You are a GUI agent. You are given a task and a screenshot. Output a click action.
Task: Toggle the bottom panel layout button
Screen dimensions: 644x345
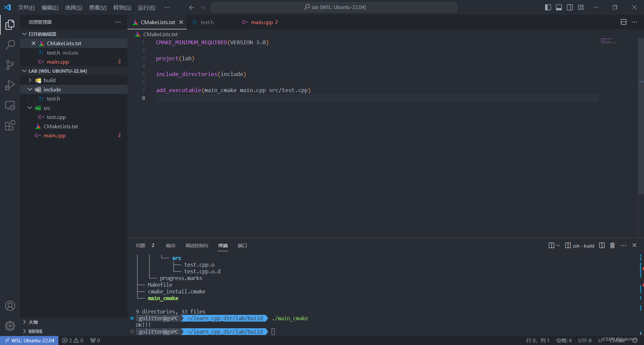click(x=559, y=7)
